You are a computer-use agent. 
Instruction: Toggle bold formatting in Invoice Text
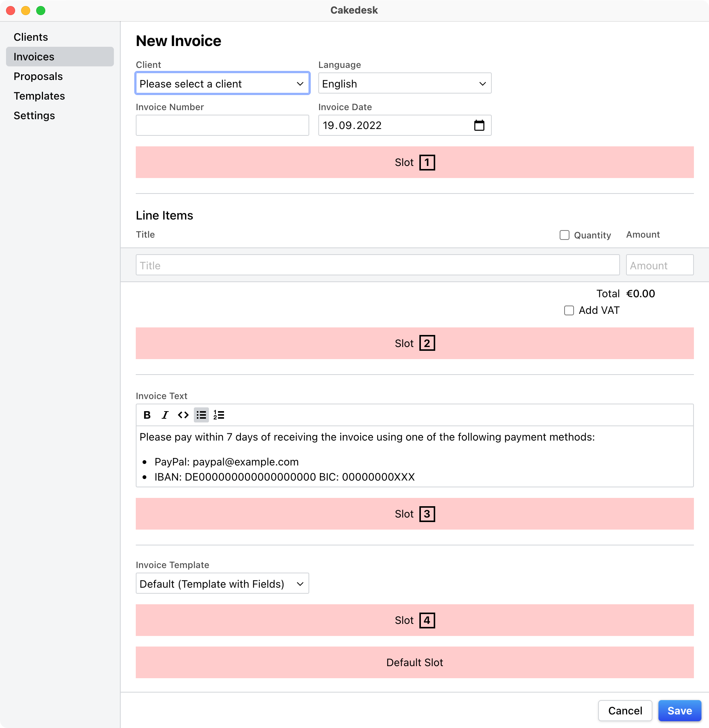click(147, 415)
